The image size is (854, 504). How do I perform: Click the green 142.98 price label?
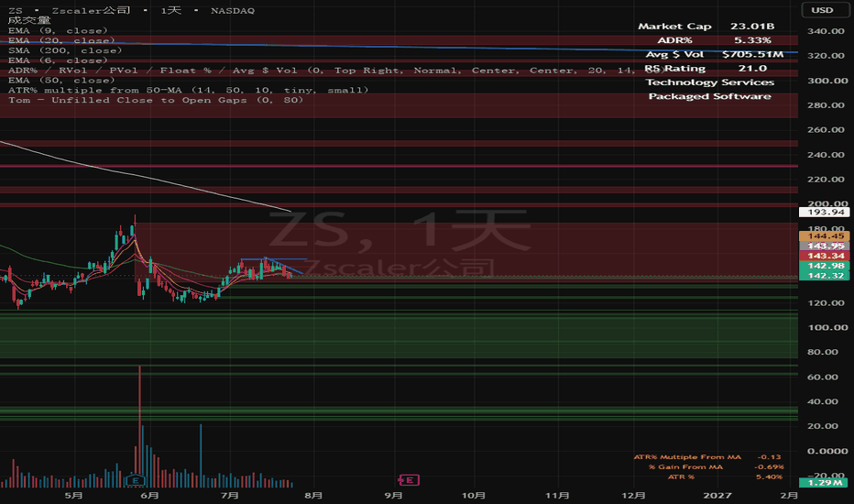coord(824,266)
